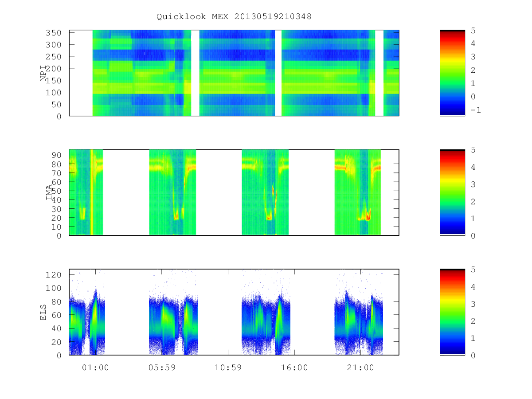Click the 5 label on NPI color bar
Viewport: 532px width, 399px height.
tap(473, 30)
